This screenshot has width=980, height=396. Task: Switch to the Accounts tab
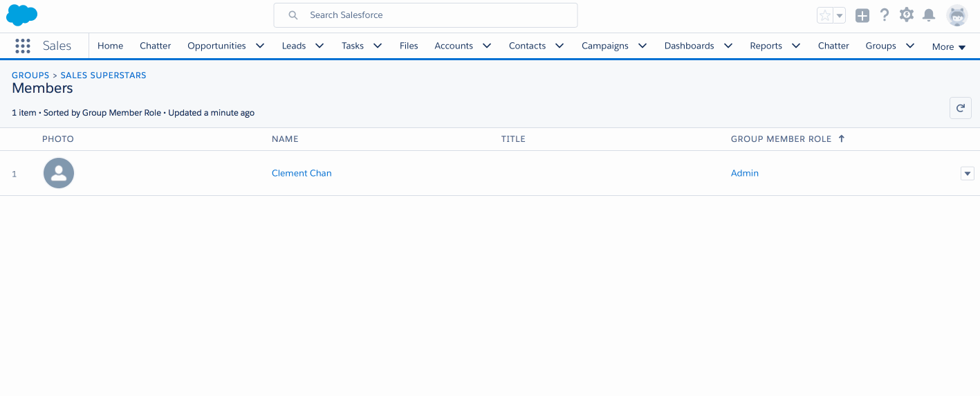(454, 46)
